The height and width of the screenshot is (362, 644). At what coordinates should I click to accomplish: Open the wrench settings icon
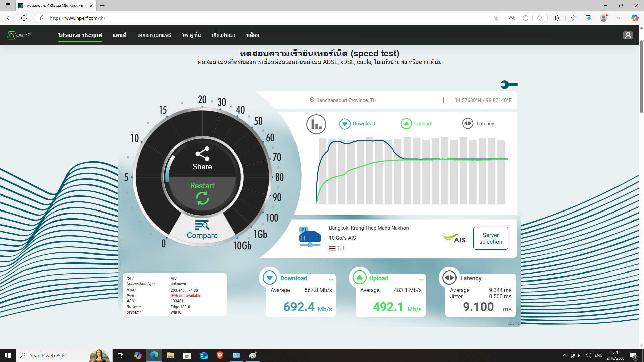click(509, 85)
